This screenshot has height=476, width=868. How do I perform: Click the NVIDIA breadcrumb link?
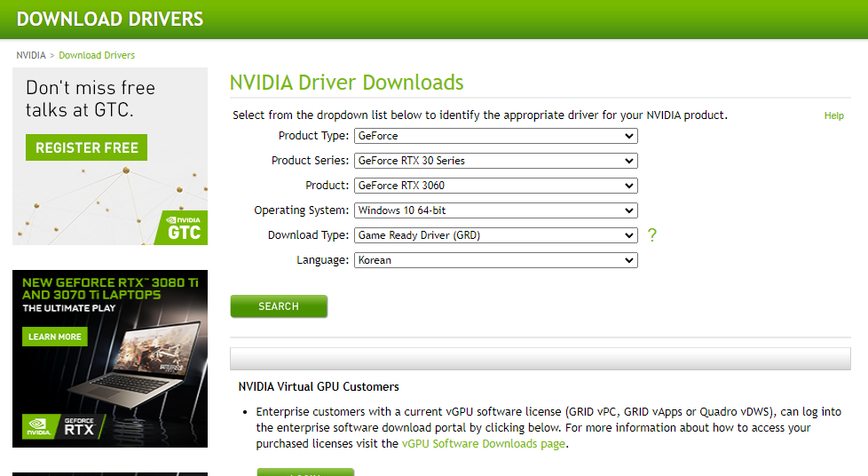(x=31, y=55)
